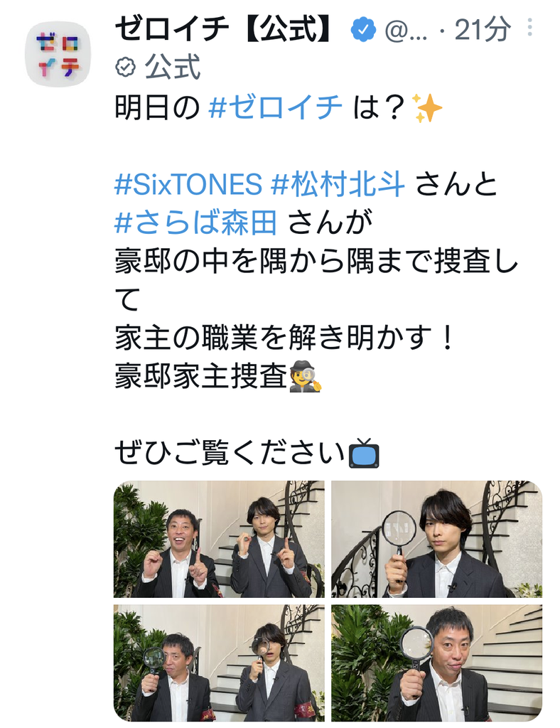
Task: Click the tweet text 家主の職業を解き明かす
Action: tap(274, 338)
